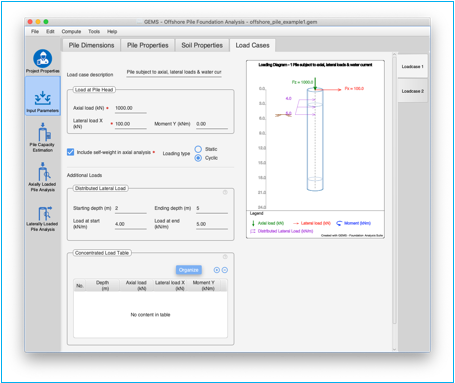Click the loading diagram preview

coord(315,149)
